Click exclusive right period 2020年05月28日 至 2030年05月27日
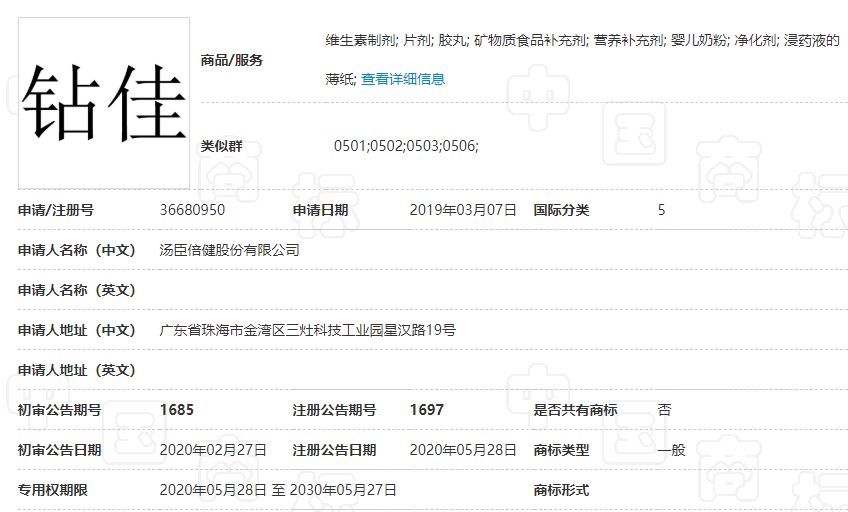The height and width of the screenshot is (512, 848). pyautogui.click(x=278, y=490)
